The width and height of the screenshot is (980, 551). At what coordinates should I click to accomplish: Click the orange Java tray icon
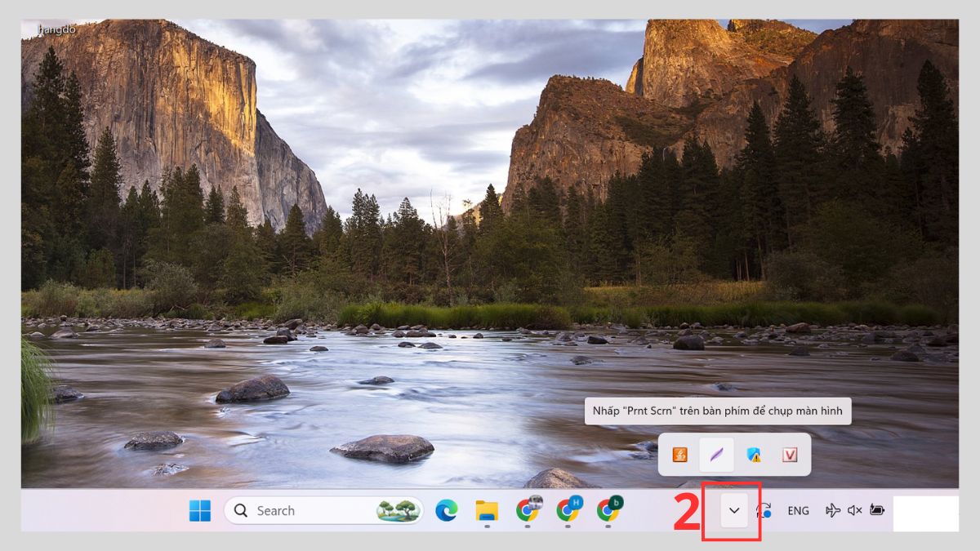679,455
